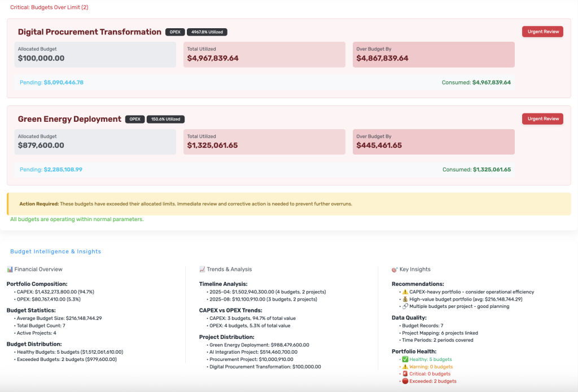Click the Pending $5,090,446.78 amount
Viewport: 578px width, 392px height.
[63, 82]
